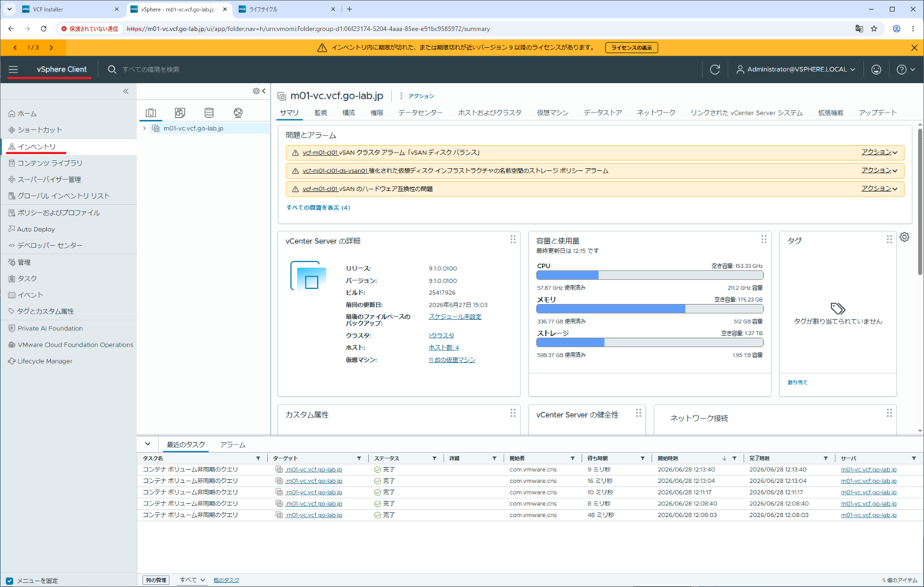Screen dimensions: 924x587
Task: Toggle メニューを固定 checkbox
Action: (9, 581)
